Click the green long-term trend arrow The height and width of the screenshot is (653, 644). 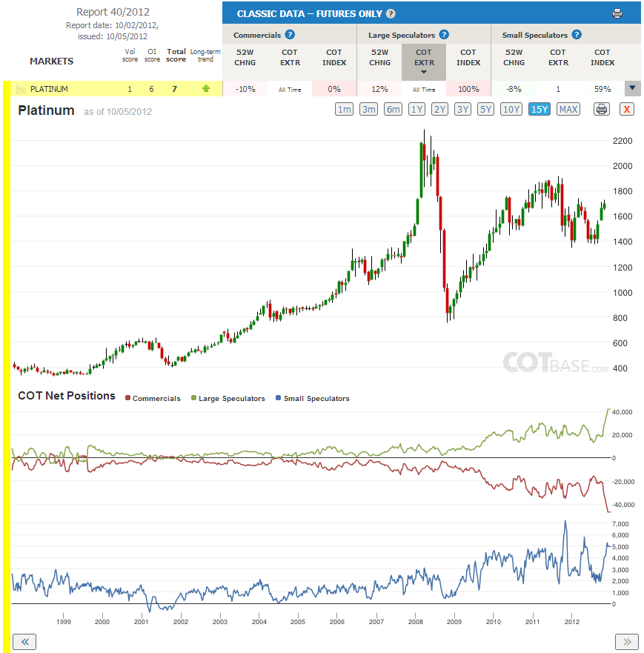point(205,88)
